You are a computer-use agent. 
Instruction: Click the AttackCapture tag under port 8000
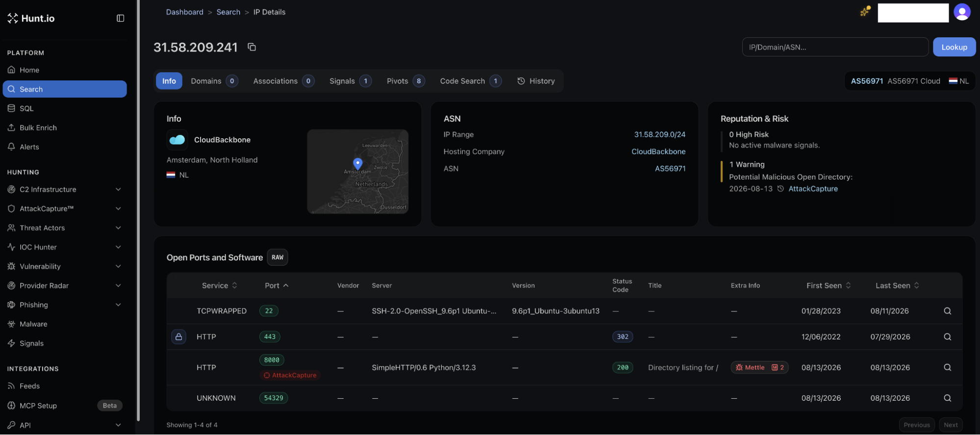click(290, 375)
